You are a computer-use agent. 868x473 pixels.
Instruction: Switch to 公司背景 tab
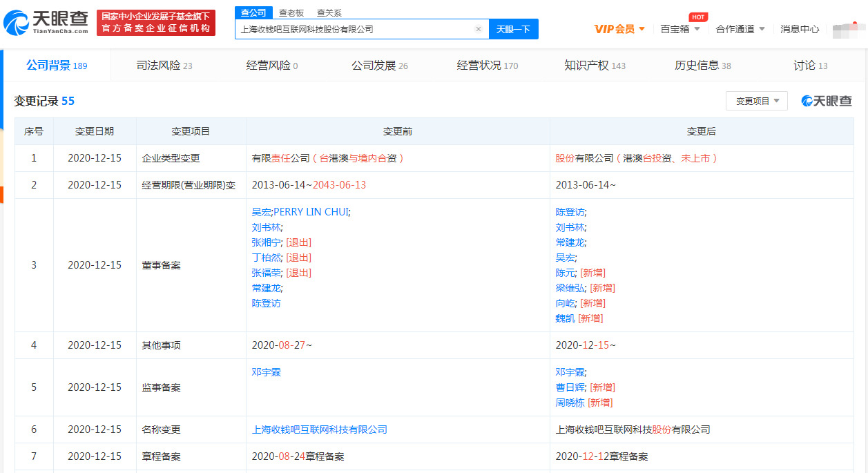[x=57, y=66]
